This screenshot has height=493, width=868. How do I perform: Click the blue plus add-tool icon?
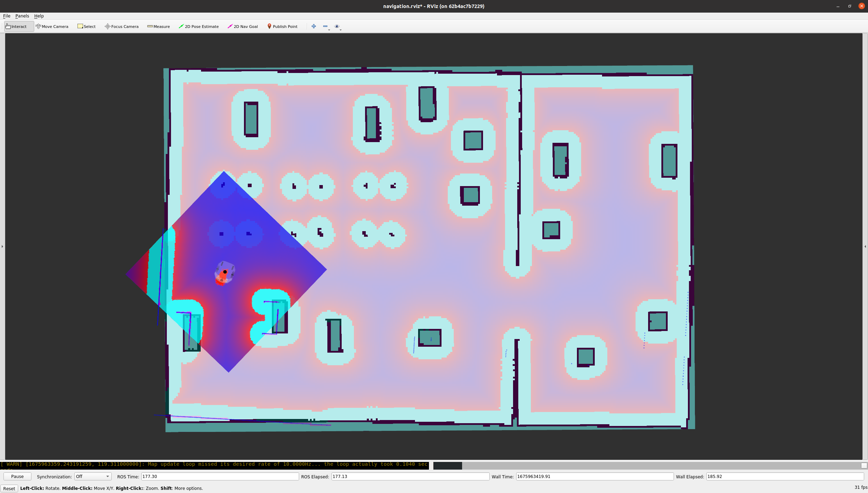click(314, 27)
